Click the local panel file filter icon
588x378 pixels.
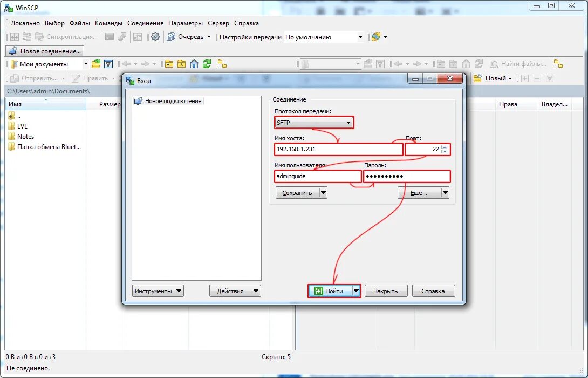(x=108, y=64)
